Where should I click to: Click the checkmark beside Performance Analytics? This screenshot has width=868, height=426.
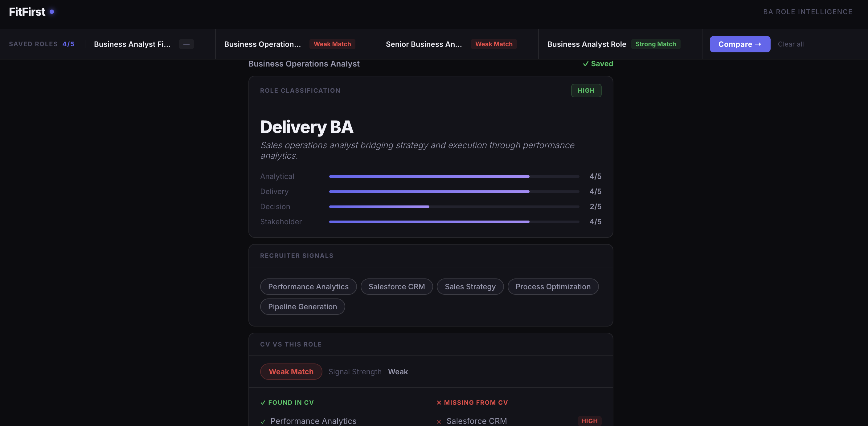tap(263, 421)
